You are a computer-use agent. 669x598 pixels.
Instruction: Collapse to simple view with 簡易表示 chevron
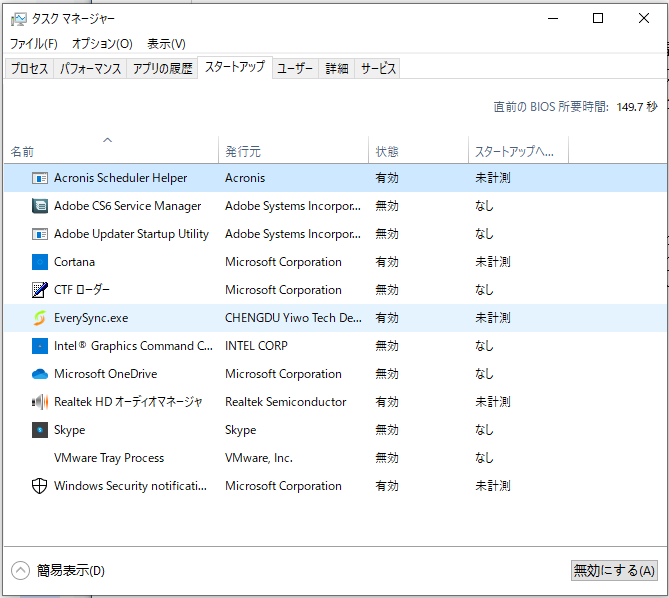(x=20, y=570)
